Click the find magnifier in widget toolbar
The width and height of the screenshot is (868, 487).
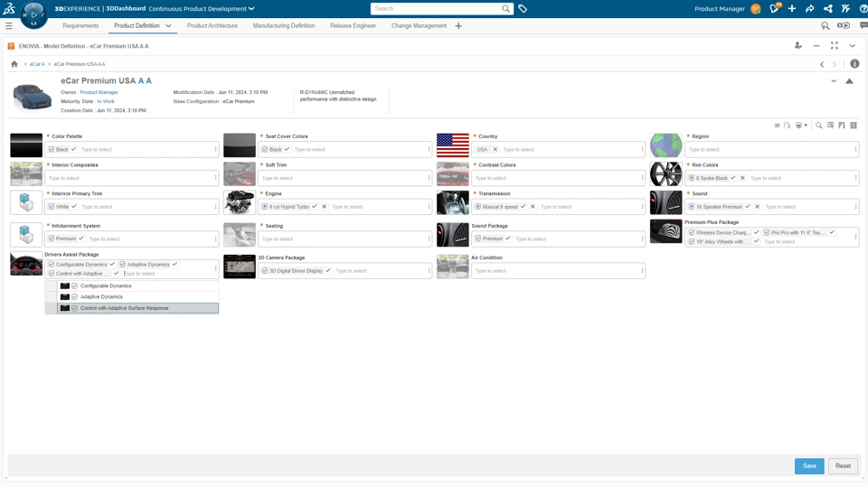coord(819,126)
